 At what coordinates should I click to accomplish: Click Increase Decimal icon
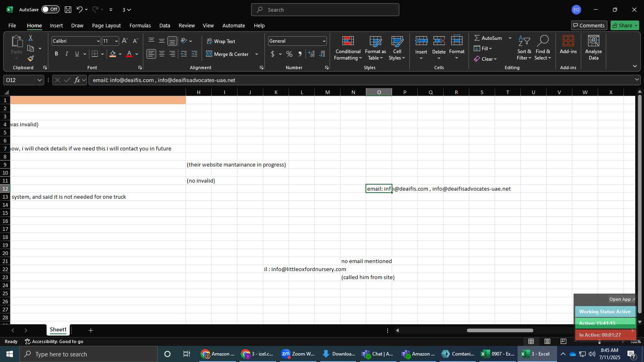pos(312,54)
